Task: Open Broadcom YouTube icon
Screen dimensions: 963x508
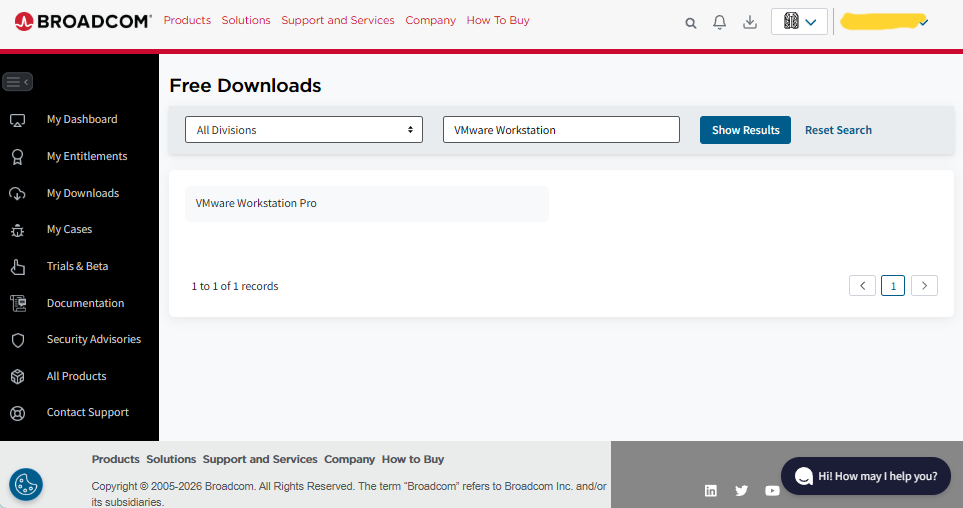Action: (772, 490)
